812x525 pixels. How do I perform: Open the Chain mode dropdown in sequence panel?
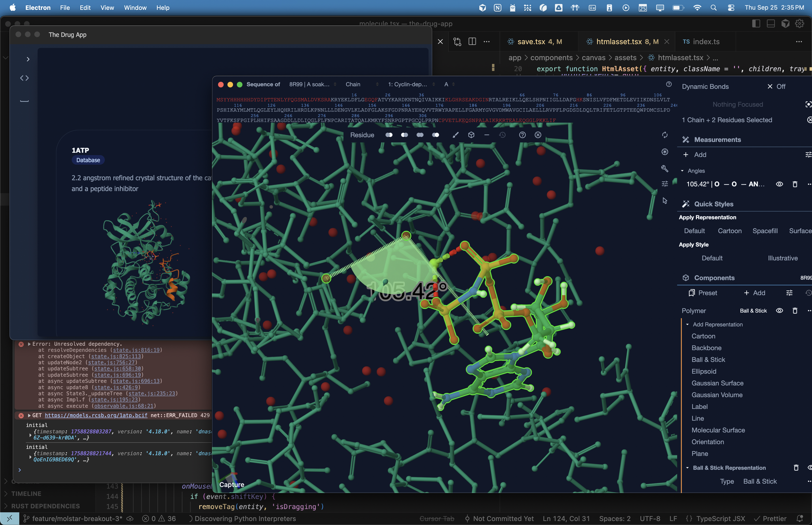(x=362, y=84)
